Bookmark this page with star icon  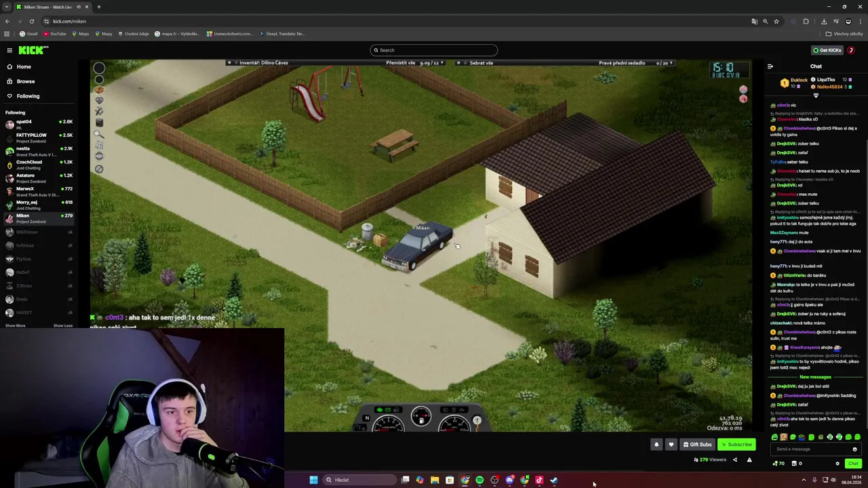point(776,21)
